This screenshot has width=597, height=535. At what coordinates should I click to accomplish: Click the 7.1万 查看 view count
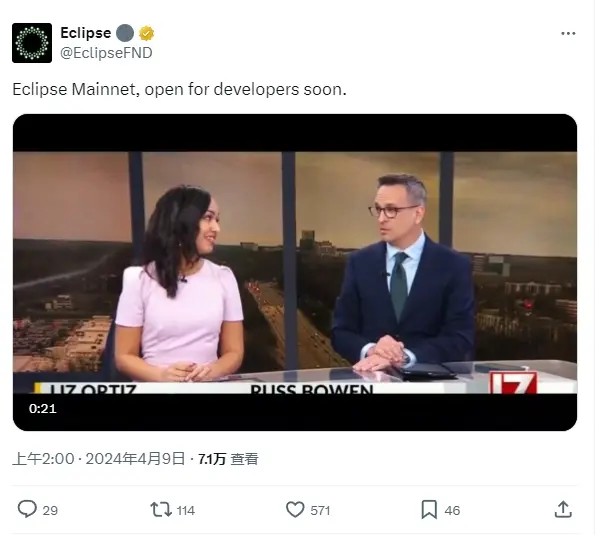228,459
